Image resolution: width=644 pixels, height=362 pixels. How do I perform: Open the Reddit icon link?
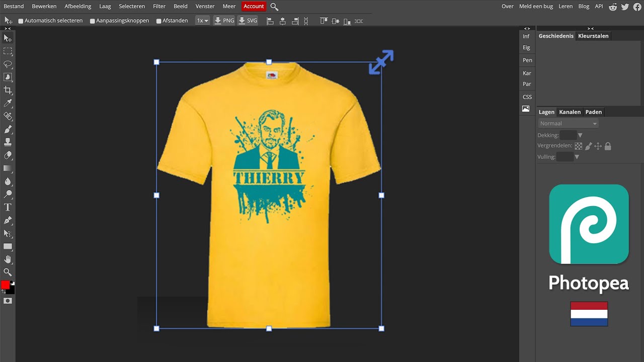(613, 7)
